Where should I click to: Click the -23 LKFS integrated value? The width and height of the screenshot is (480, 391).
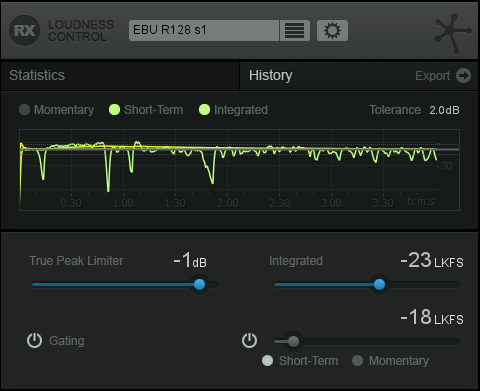click(432, 260)
